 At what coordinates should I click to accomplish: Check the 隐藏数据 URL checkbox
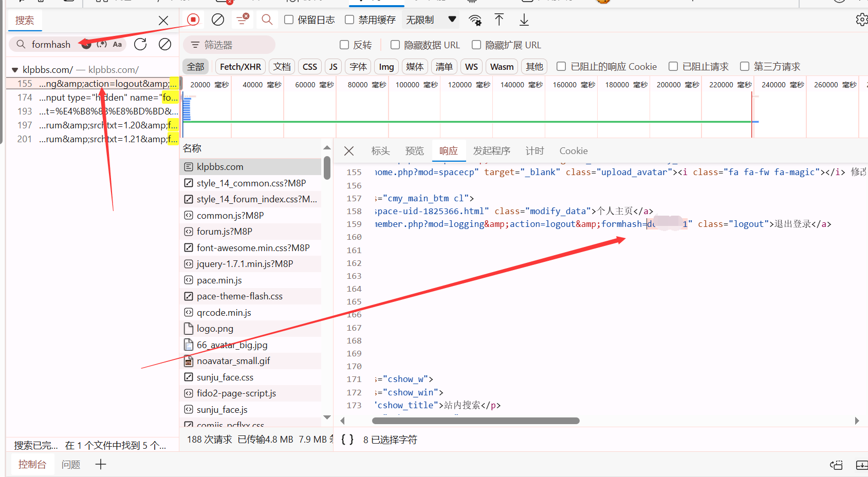395,45
